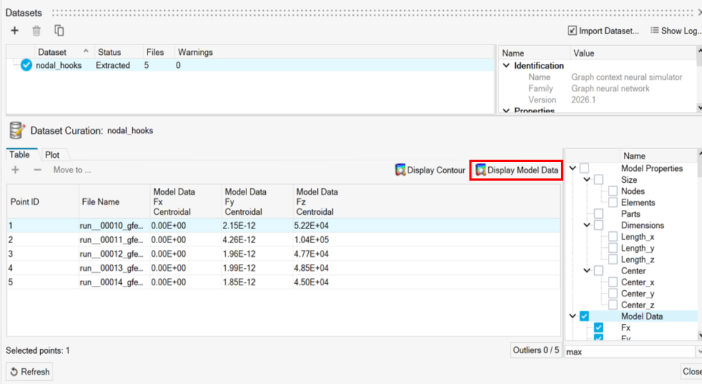
Task: Click inside the max input field
Action: (629, 352)
